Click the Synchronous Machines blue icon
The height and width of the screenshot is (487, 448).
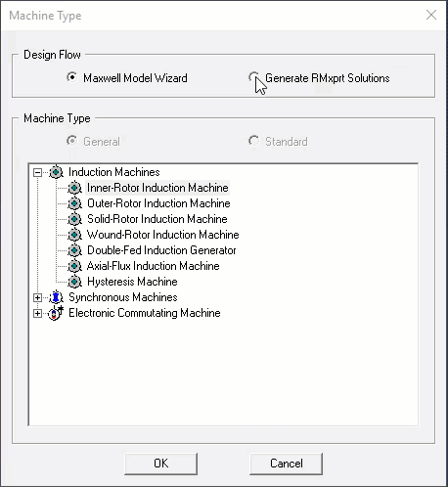click(x=56, y=297)
